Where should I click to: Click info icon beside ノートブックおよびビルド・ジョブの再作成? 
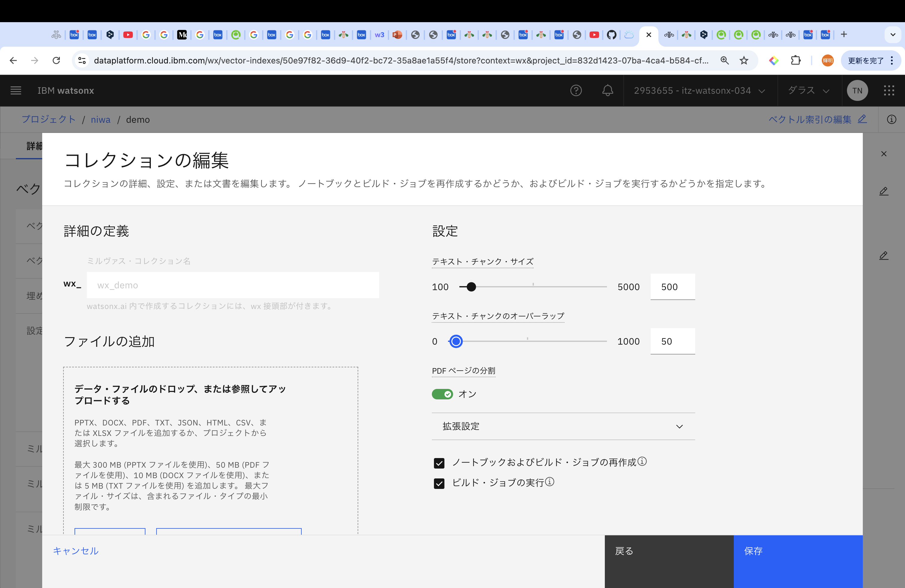(x=642, y=461)
